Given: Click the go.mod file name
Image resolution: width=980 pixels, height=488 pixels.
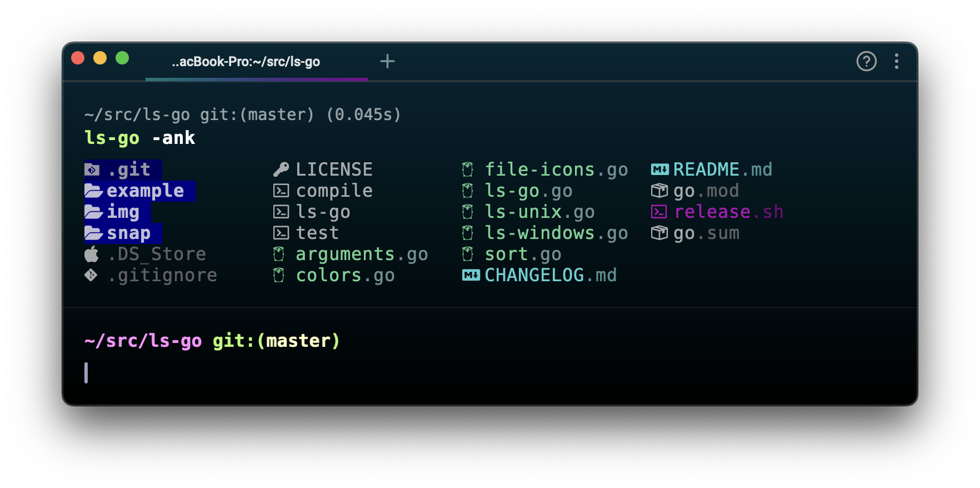Looking at the screenshot, I should (x=706, y=191).
